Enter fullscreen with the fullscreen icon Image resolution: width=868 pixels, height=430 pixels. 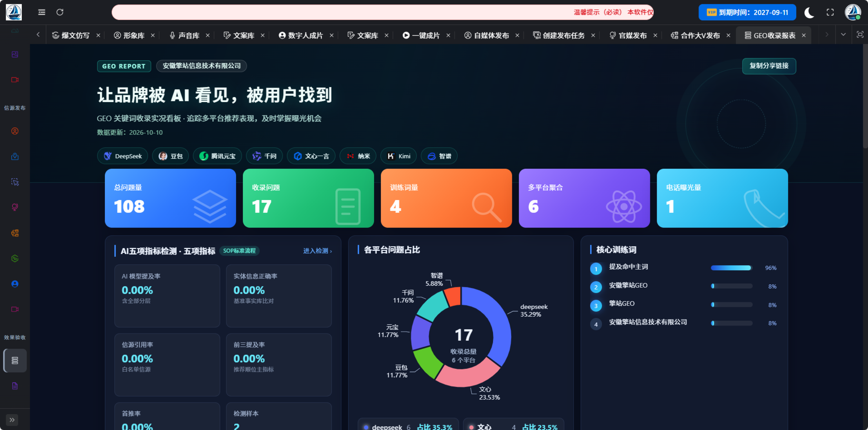tap(830, 13)
